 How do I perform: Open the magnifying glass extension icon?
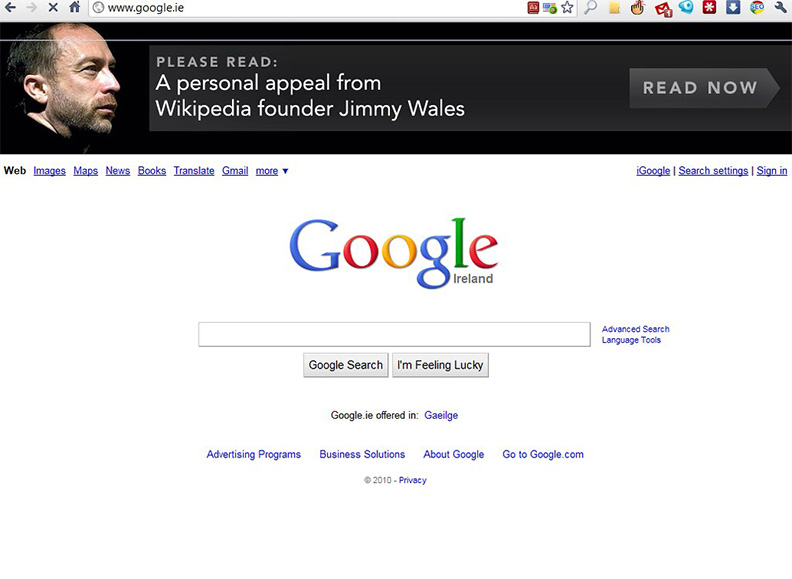pos(591,8)
